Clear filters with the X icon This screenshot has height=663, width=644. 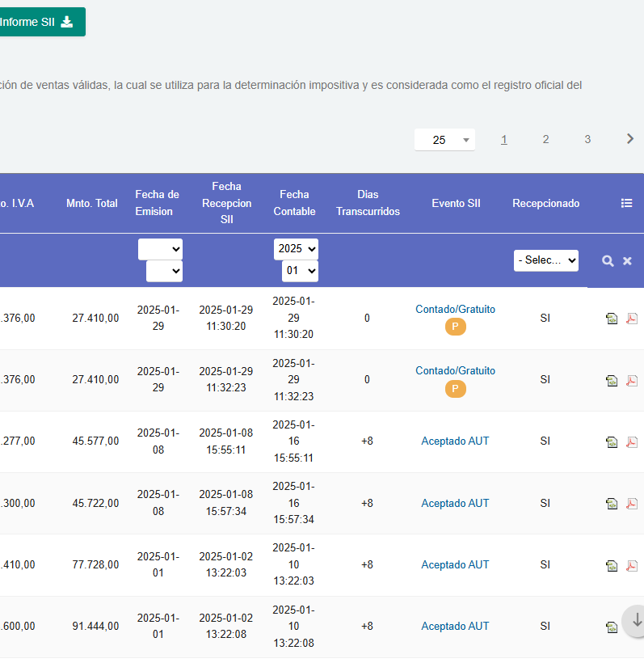click(x=627, y=261)
